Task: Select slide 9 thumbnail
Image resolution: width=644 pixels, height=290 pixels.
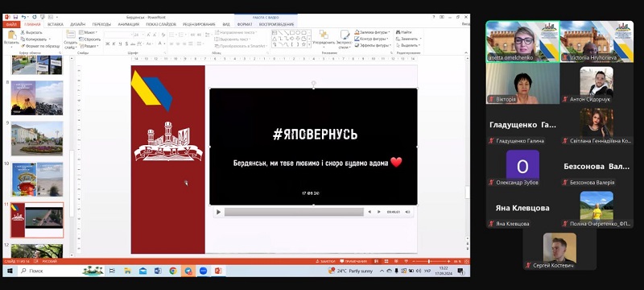Action: (x=37, y=138)
